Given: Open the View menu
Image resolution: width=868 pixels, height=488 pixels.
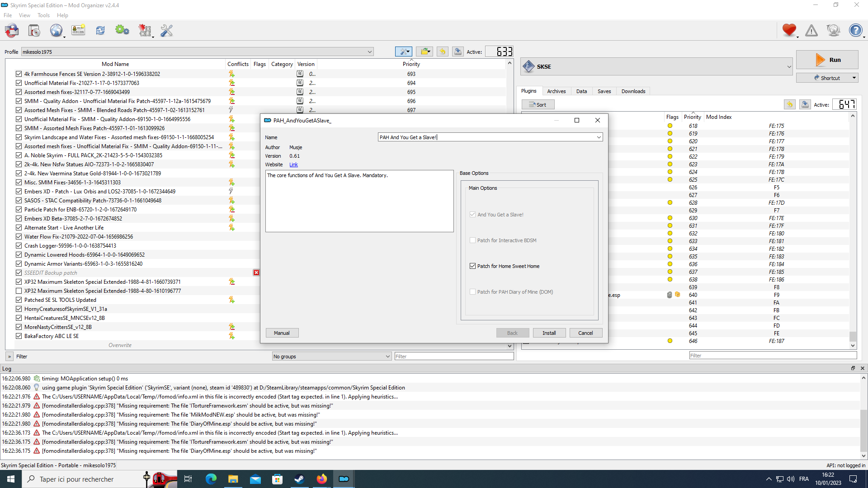Looking at the screenshot, I should pyautogui.click(x=24, y=15).
